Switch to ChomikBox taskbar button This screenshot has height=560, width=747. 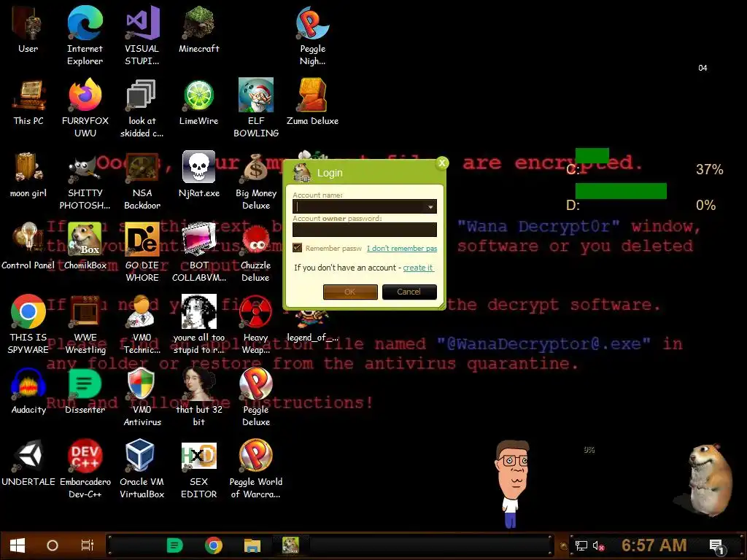tap(290, 545)
